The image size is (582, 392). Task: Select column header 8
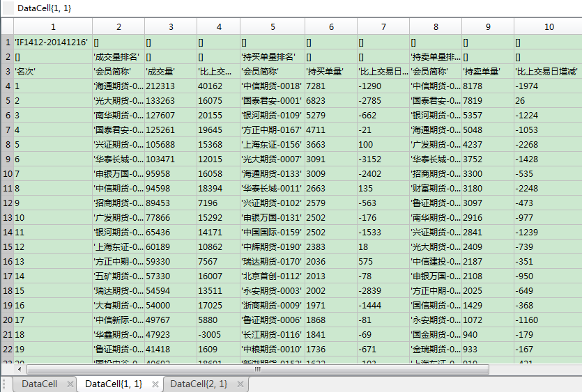(436, 27)
